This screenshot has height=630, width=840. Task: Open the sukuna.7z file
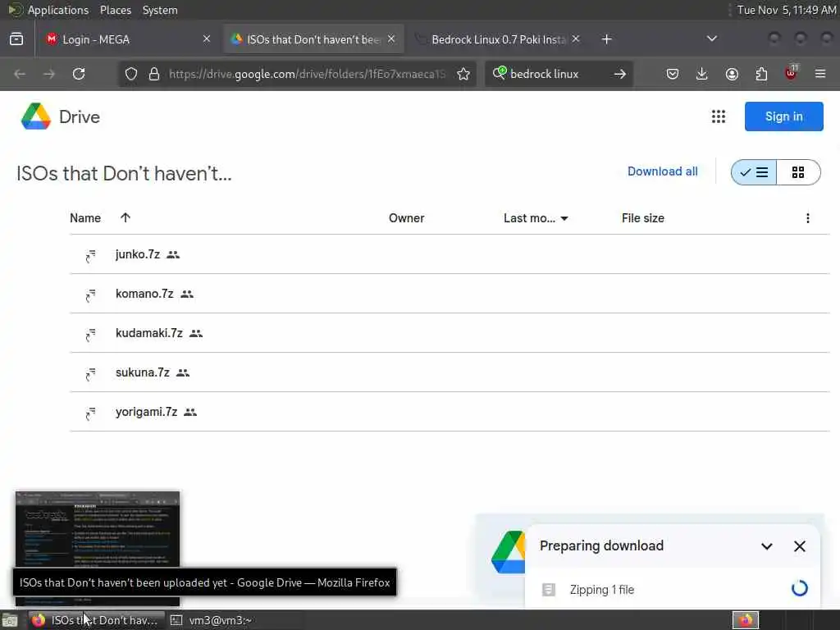coord(143,372)
